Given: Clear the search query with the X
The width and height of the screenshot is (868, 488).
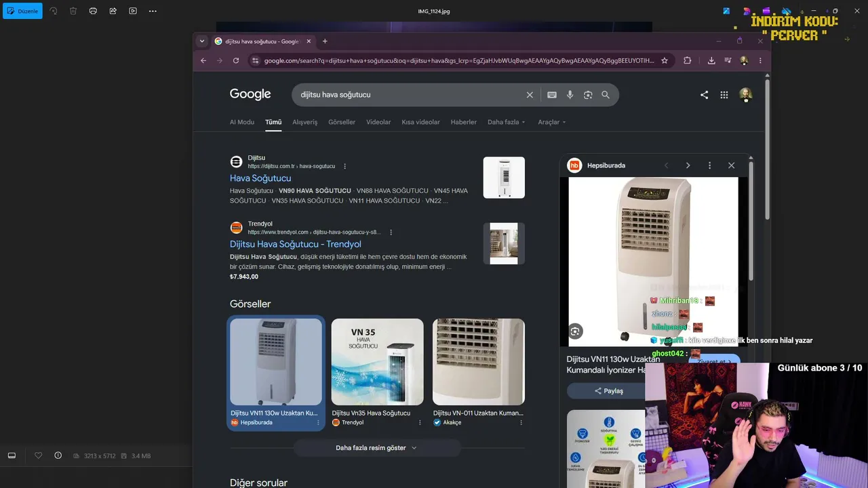Looking at the screenshot, I should pyautogui.click(x=530, y=95).
